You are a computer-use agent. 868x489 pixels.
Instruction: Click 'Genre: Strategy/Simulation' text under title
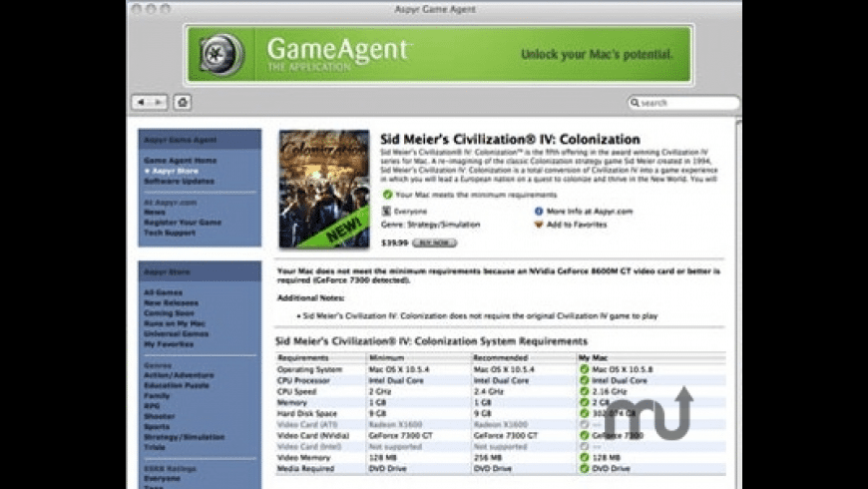(x=431, y=225)
